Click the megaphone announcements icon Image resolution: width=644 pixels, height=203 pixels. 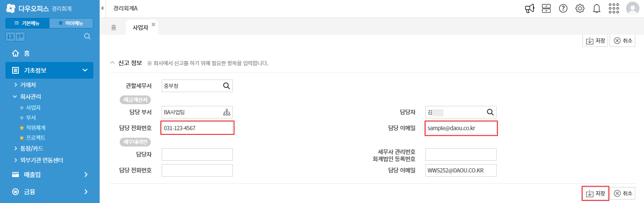pos(530,8)
